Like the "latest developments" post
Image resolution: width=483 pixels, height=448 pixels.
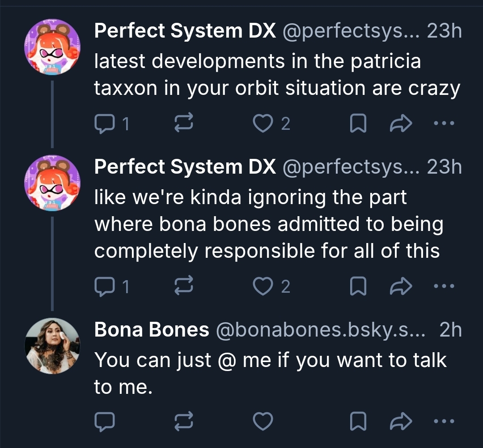263,124
